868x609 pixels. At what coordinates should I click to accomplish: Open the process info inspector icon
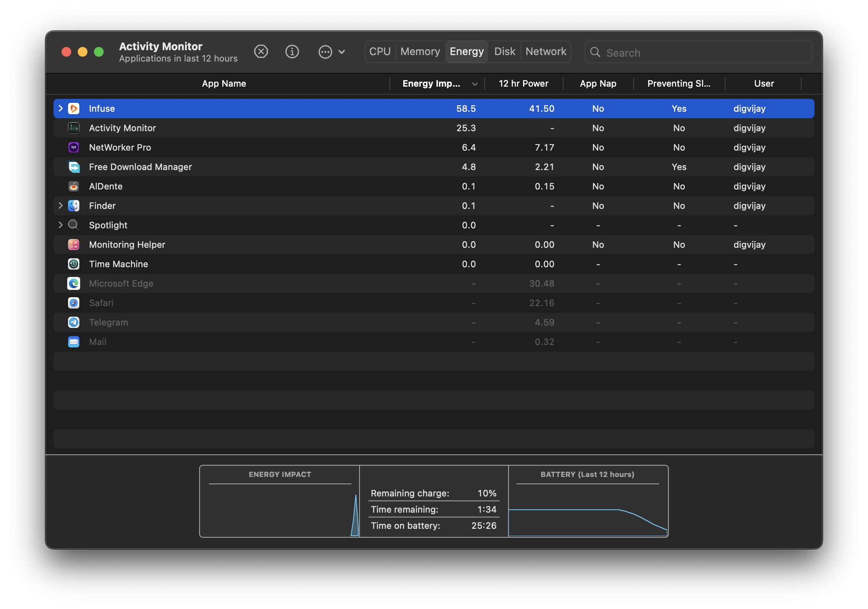[x=292, y=52]
